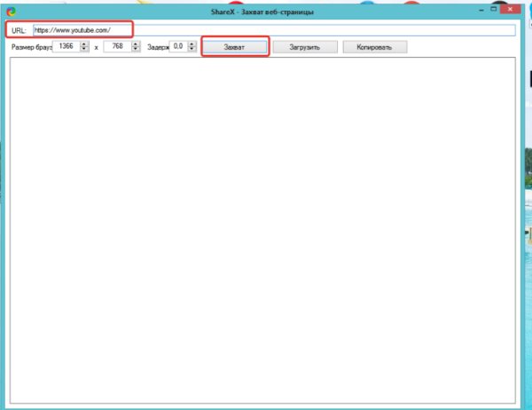Focus the URL input field
This screenshot has height=410, width=532.
(274, 30)
